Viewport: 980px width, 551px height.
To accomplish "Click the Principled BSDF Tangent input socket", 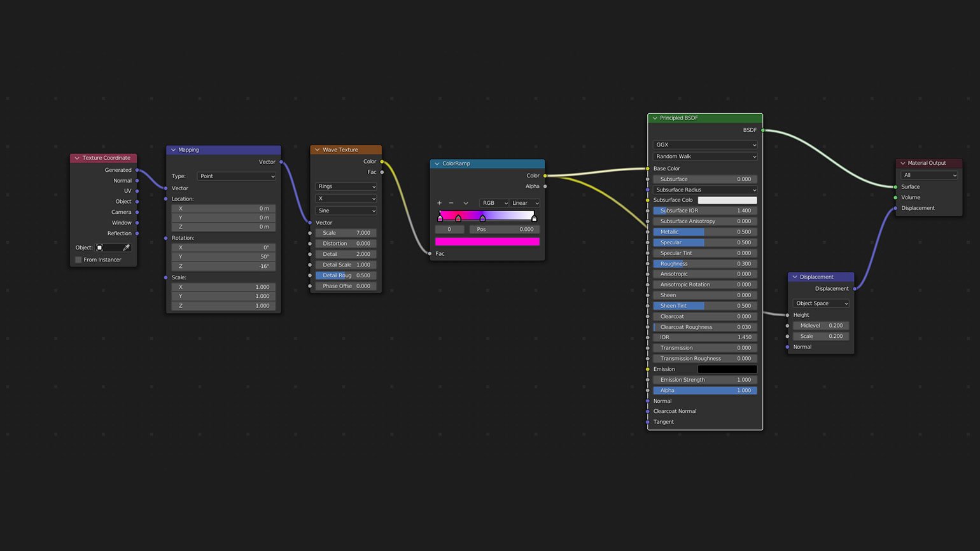I will pyautogui.click(x=648, y=422).
